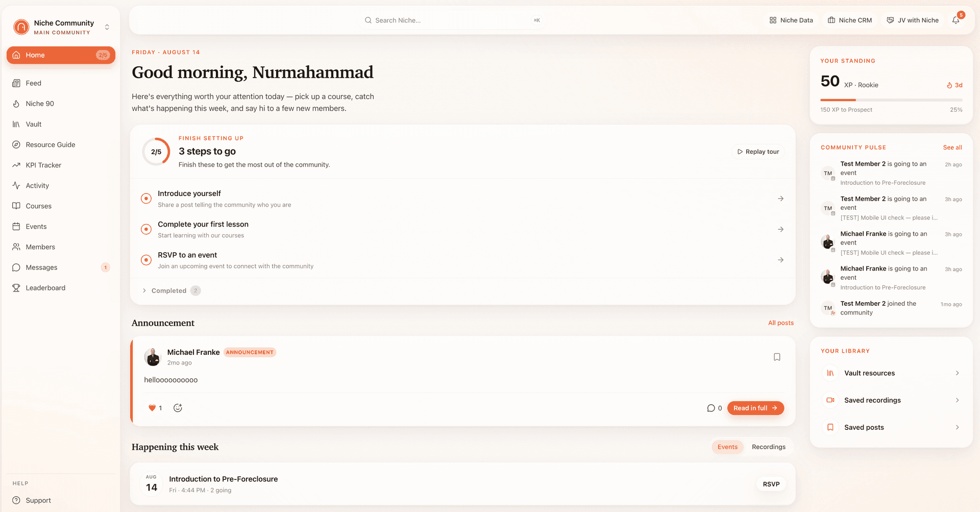Switch to the Recordings tab
980x512 pixels.
[769, 447]
